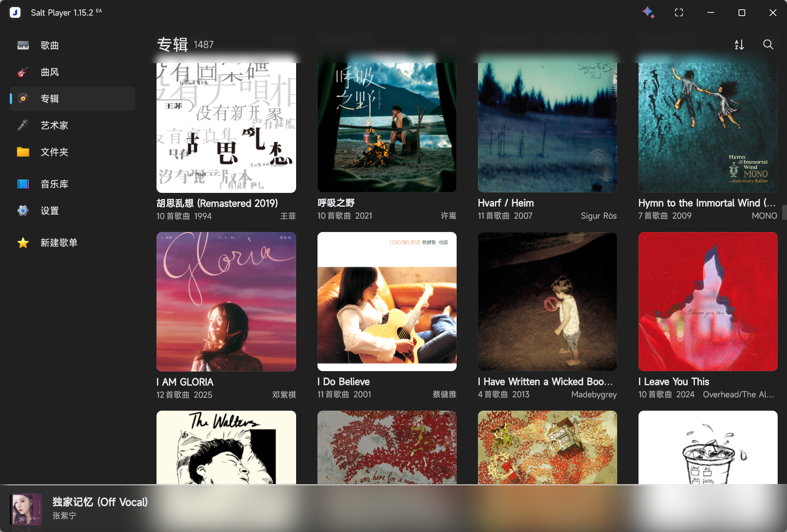Viewport: 787px width, 532px height.
Task: Click the gear icon for 设置
Action: [23, 211]
